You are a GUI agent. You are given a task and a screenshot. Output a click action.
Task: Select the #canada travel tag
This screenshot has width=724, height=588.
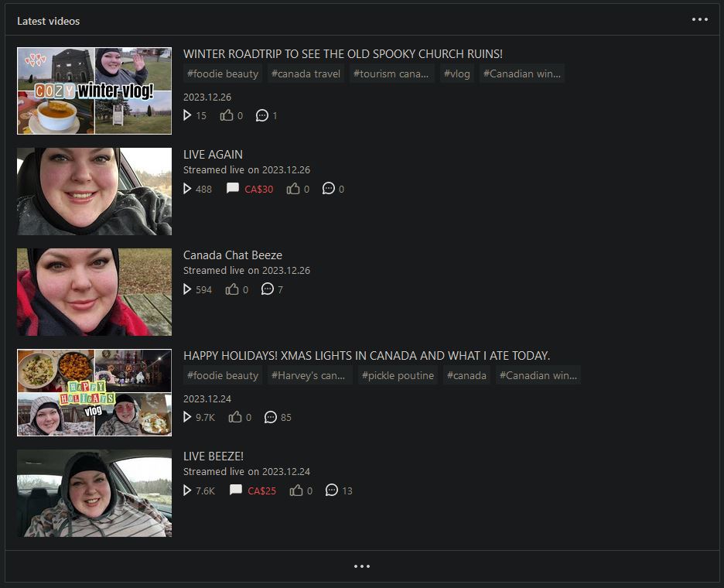pos(306,73)
